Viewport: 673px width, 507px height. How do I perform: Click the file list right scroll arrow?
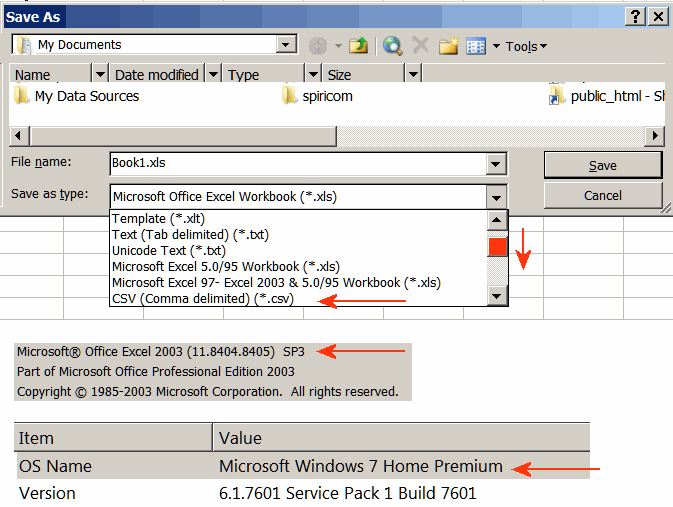[x=655, y=136]
